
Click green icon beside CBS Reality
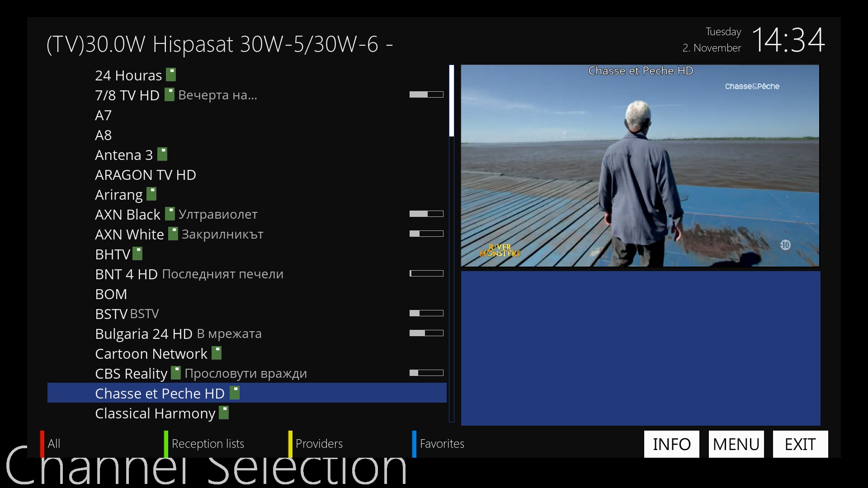coord(176,373)
